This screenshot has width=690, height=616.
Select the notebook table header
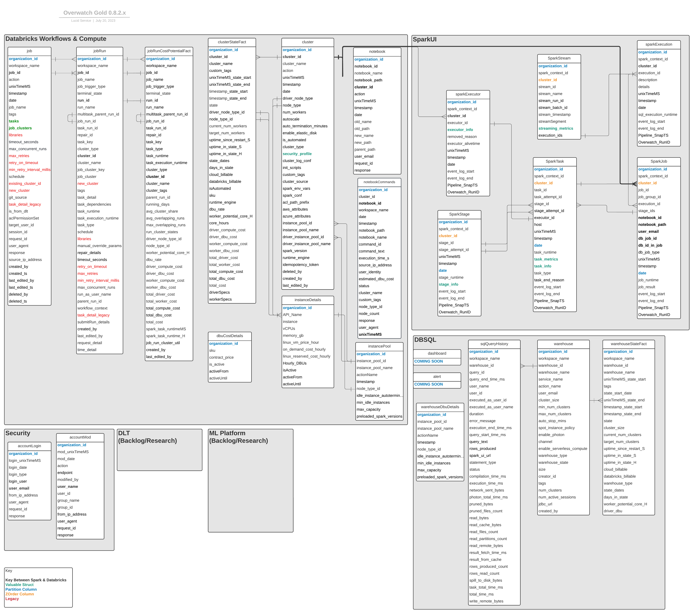point(377,52)
